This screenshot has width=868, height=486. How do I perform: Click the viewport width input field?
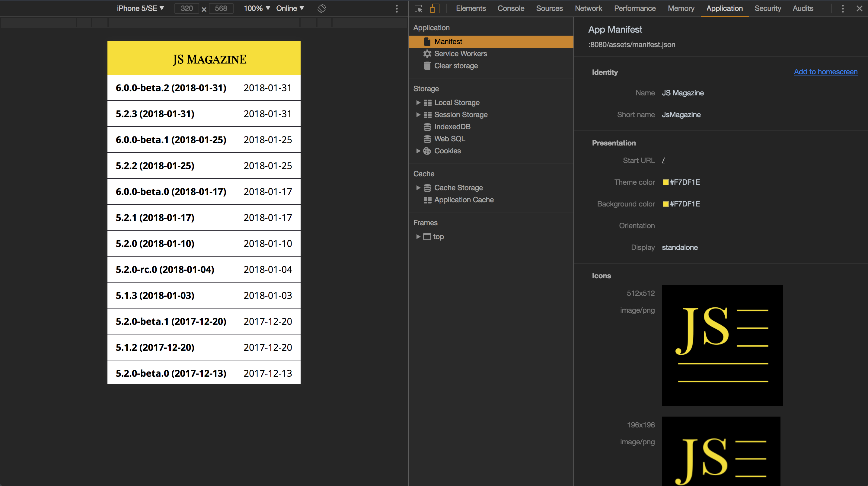(186, 8)
